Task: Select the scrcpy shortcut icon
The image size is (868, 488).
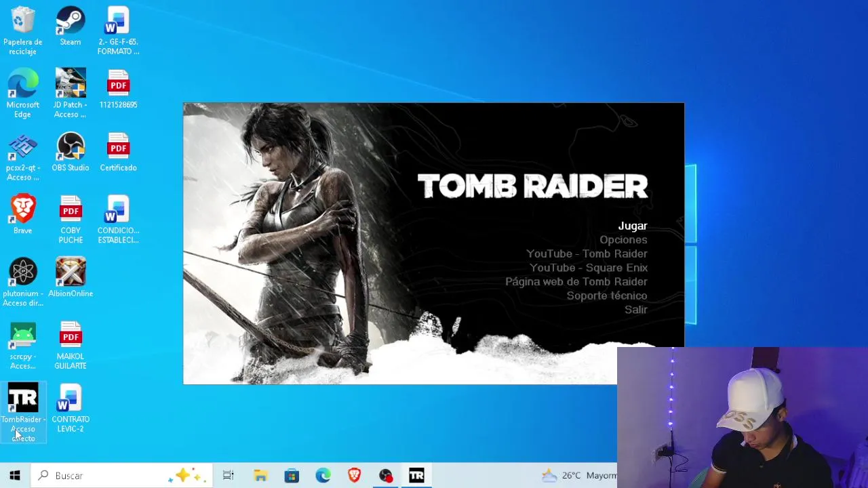Action: 22,346
